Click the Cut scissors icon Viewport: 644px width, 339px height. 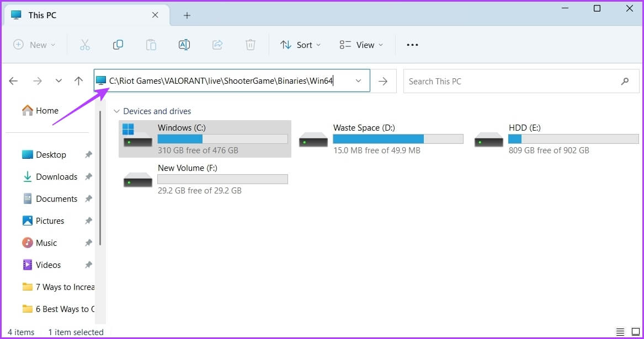pos(84,45)
